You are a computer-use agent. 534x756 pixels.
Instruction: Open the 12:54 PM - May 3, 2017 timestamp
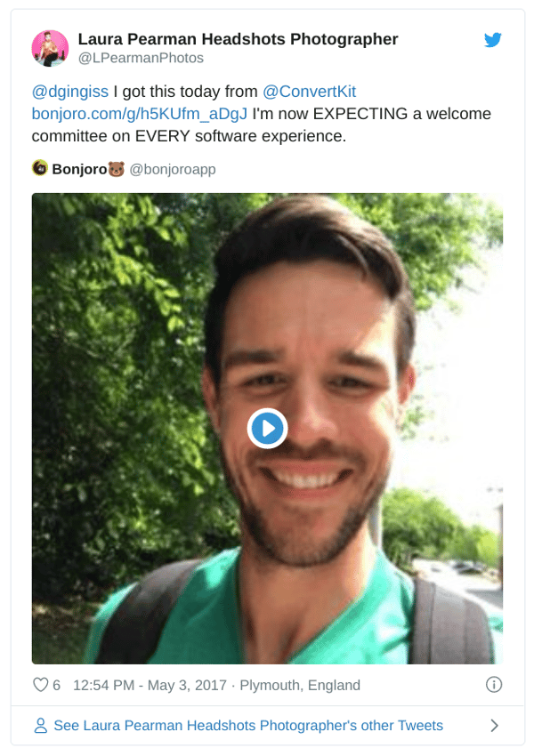150,685
